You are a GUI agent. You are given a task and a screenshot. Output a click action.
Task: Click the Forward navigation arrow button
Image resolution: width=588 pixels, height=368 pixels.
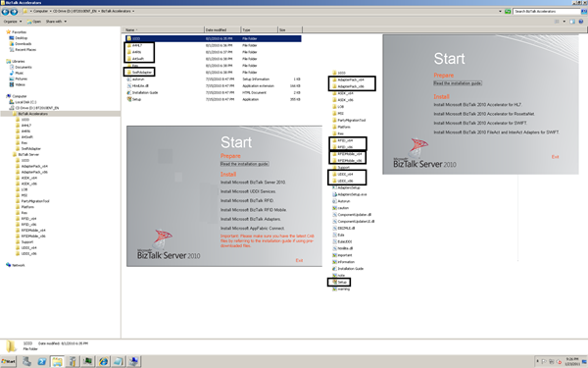[14, 12]
